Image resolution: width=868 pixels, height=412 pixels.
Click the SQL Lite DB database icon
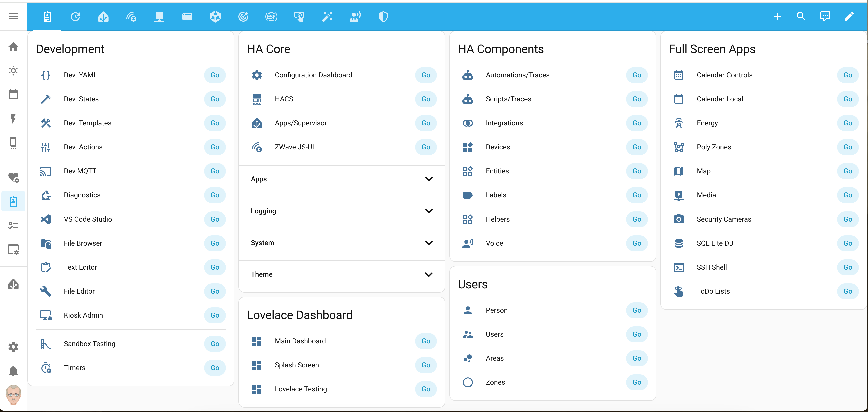tap(679, 243)
